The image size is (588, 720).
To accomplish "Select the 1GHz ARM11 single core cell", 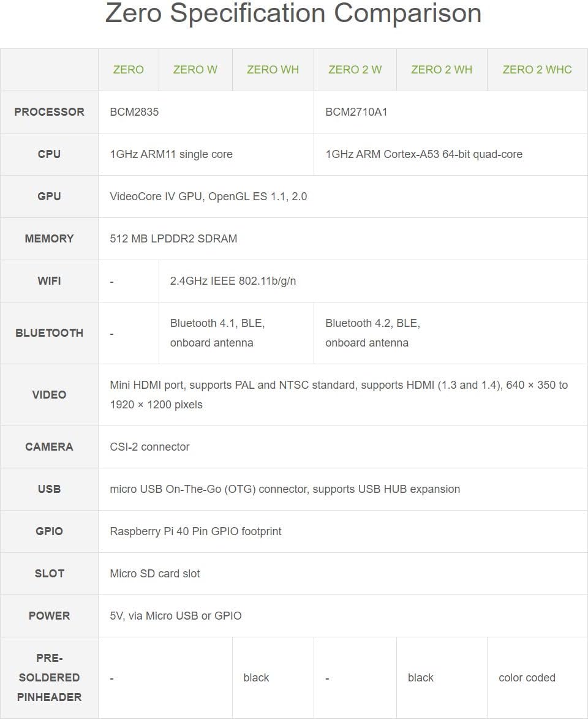I will coord(171,154).
